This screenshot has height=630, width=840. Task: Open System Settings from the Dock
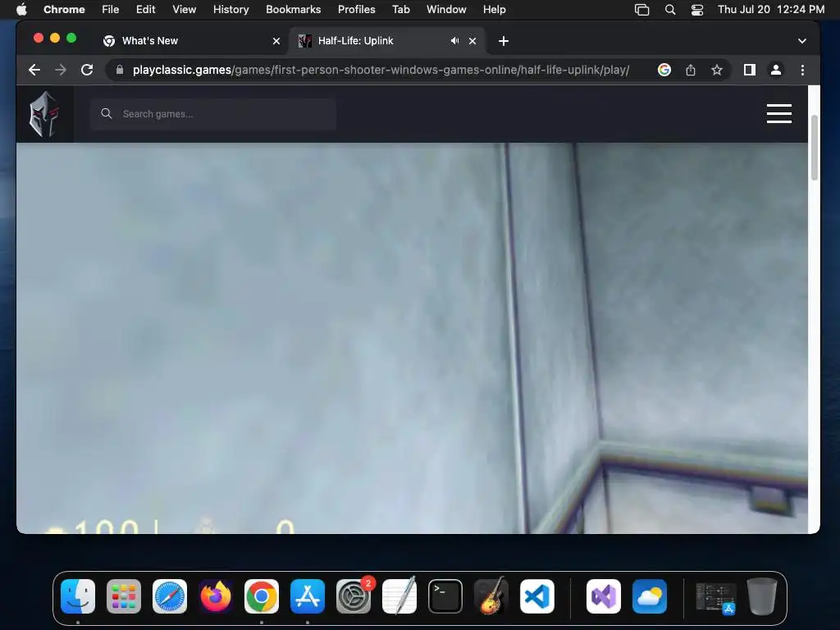[354, 596]
